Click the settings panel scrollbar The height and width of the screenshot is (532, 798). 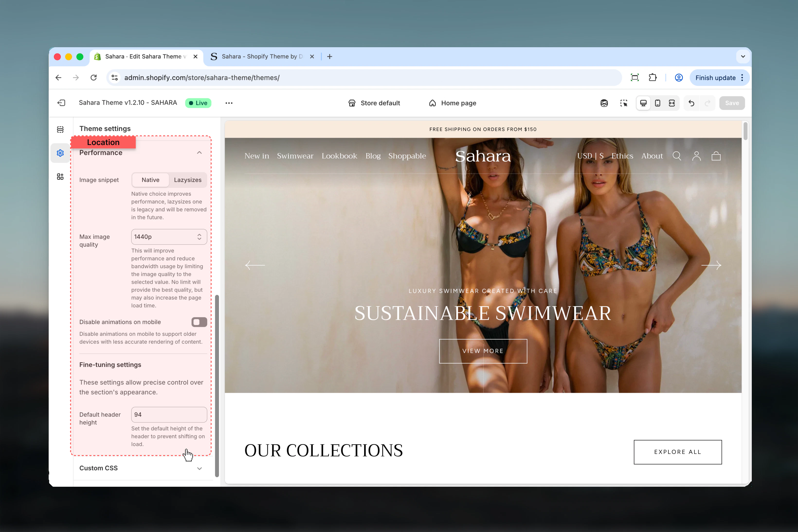tap(217, 386)
